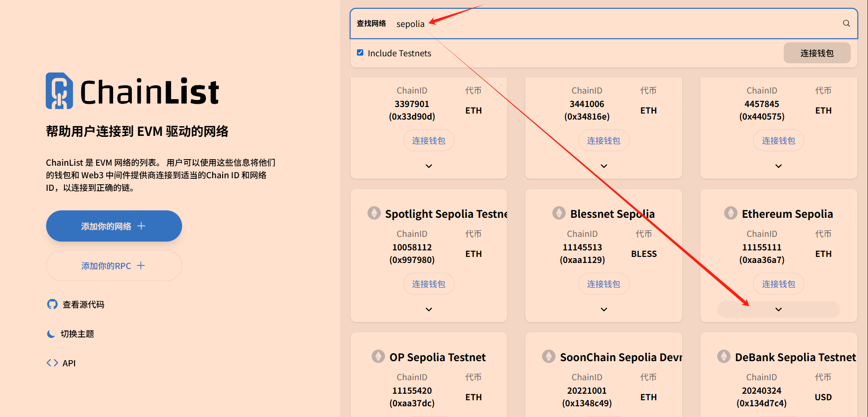Connect wallet for ChainID 4457845

[779, 141]
